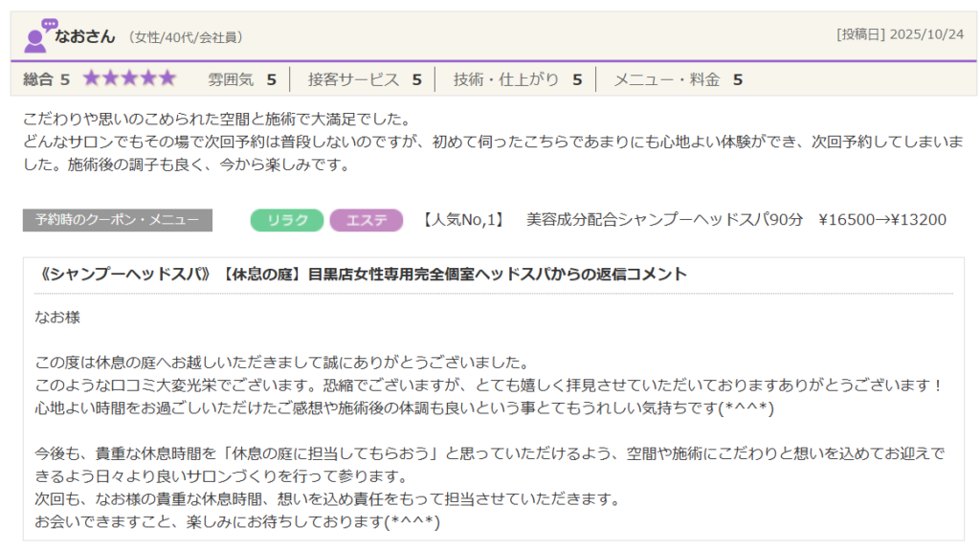The height and width of the screenshot is (551, 980).
Task: Click the first star in the rating
Action: click(x=91, y=78)
